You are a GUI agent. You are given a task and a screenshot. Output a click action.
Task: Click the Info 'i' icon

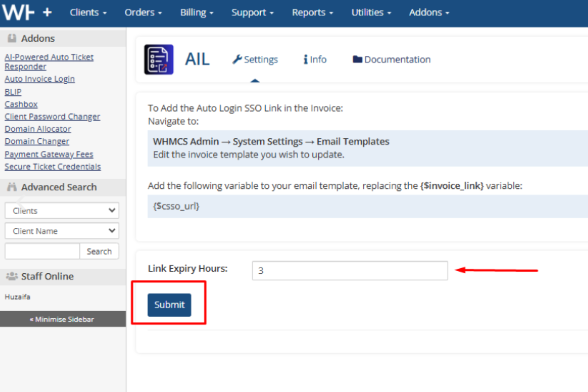[305, 59]
